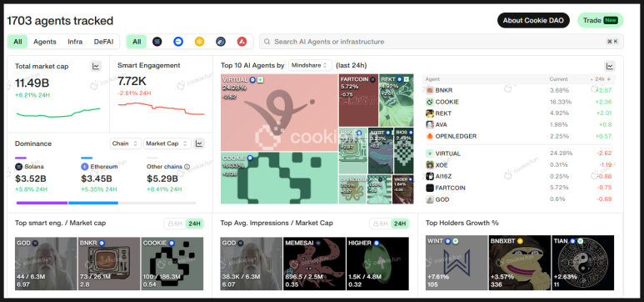Select the Agents category filter
This screenshot has width=644, height=302.
pos(45,42)
